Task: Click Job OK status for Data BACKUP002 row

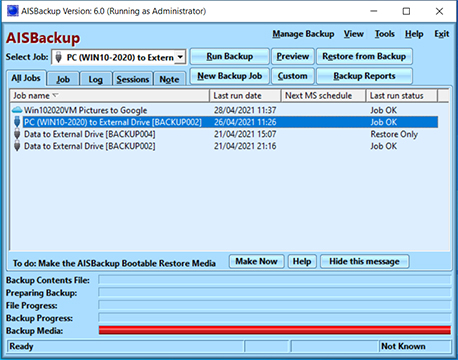Action: [383, 146]
